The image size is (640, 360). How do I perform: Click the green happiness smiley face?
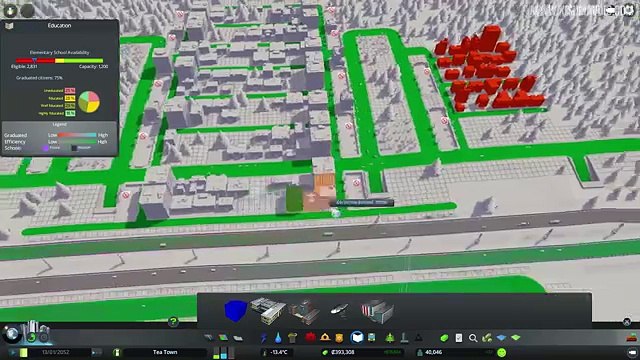pyautogui.click(x=502, y=352)
